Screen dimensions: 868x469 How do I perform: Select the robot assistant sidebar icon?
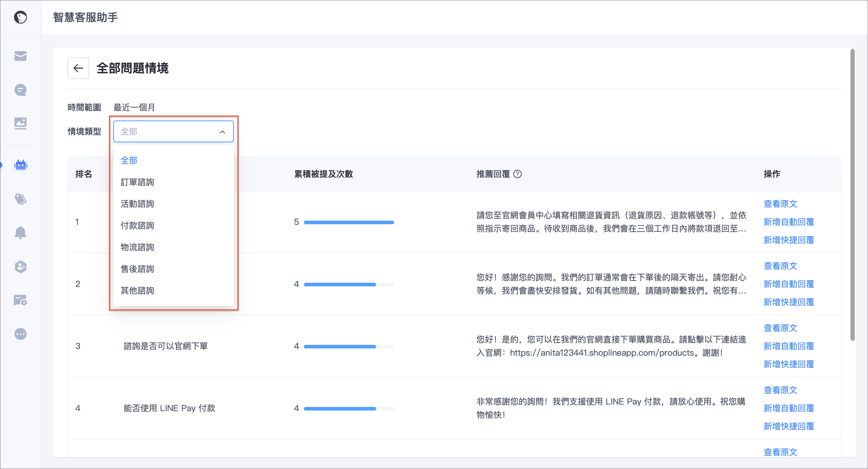(20, 165)
